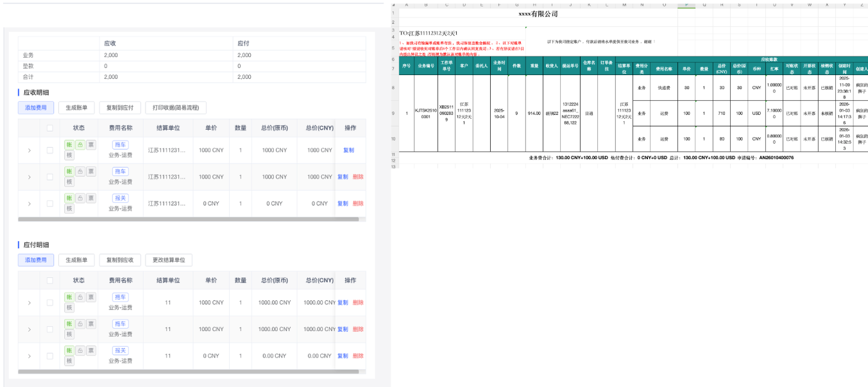Click the 帐 badge in third receivable row
868x387 pixels.
(69, 198)
